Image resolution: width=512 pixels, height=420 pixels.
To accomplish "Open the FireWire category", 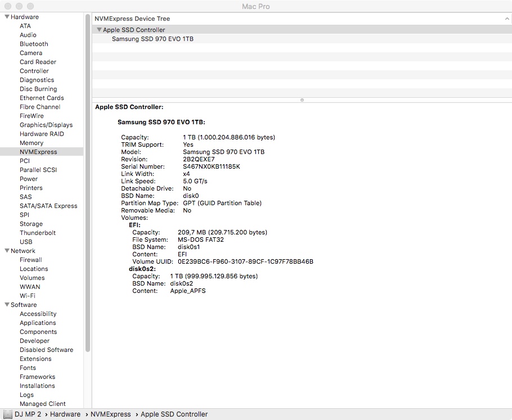I will [x=32, y=116].
